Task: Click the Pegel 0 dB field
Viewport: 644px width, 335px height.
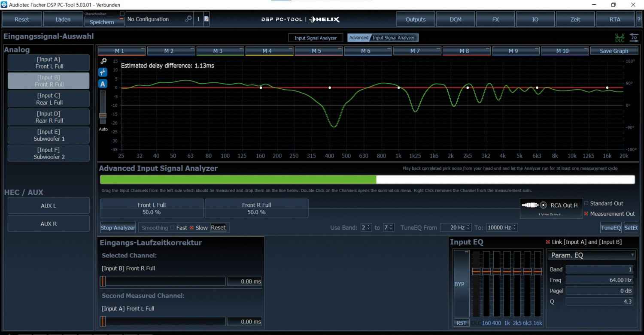Action: [600, 291]
